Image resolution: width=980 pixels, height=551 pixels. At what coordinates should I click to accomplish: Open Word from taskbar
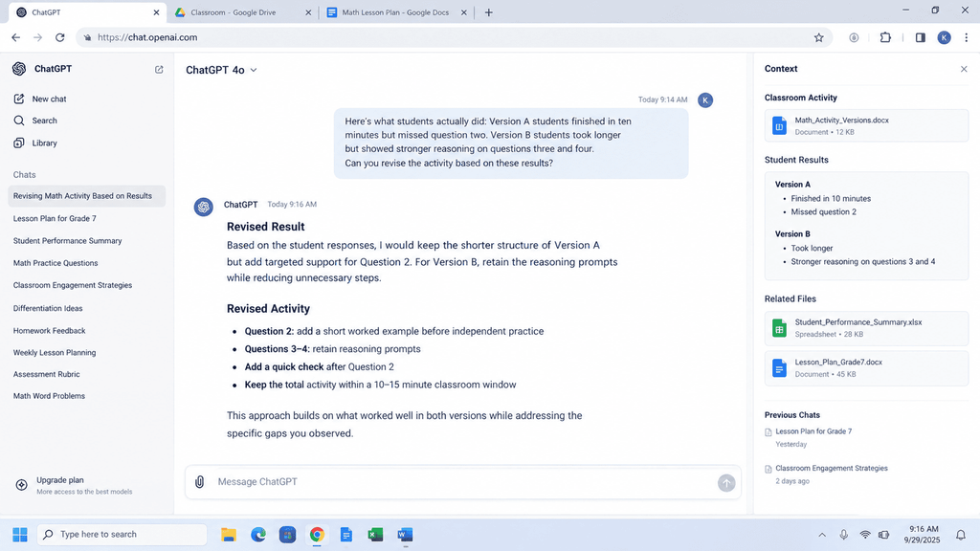405,535
